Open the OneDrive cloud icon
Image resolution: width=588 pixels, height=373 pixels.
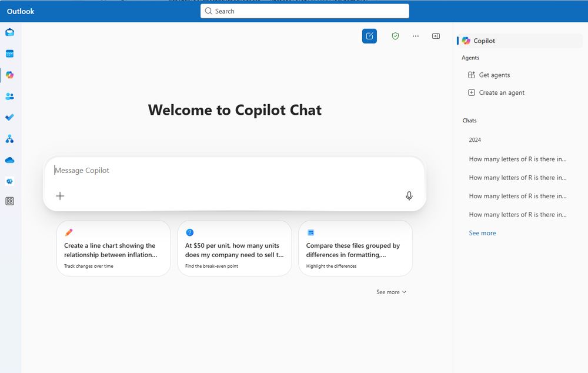click(x=10, y=160)
